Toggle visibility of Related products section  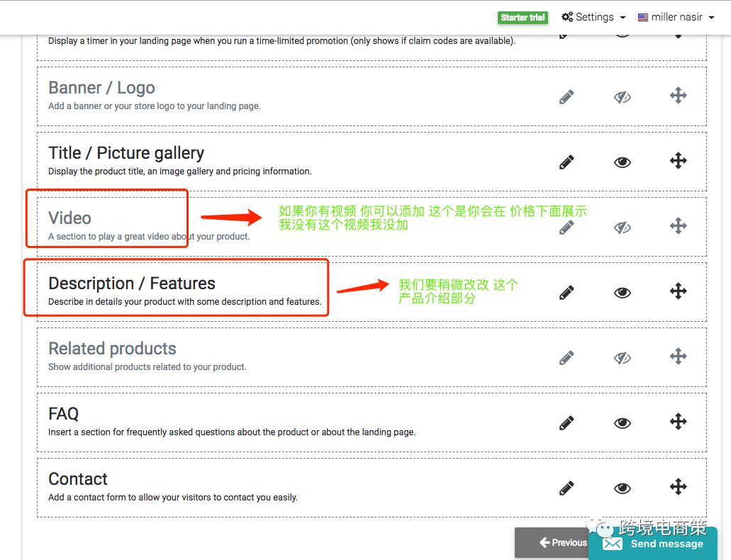[x=623, y=357]
